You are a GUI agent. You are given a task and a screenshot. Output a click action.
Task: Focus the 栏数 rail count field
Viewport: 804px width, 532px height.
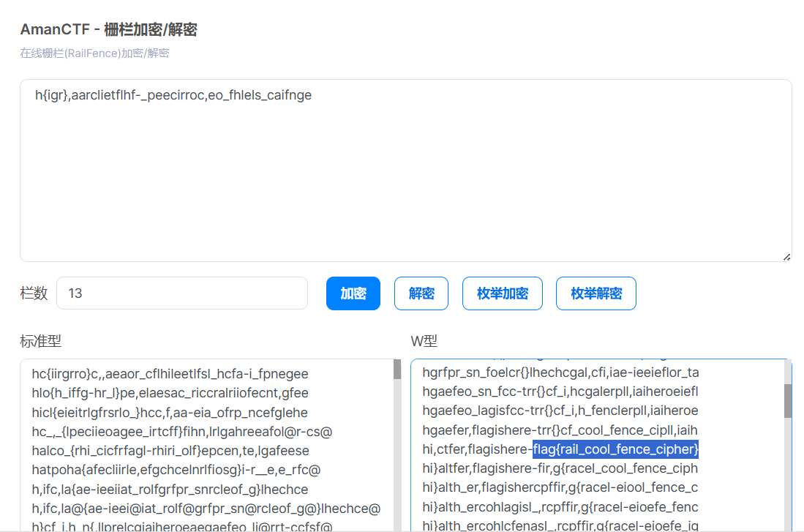(182, 293)
